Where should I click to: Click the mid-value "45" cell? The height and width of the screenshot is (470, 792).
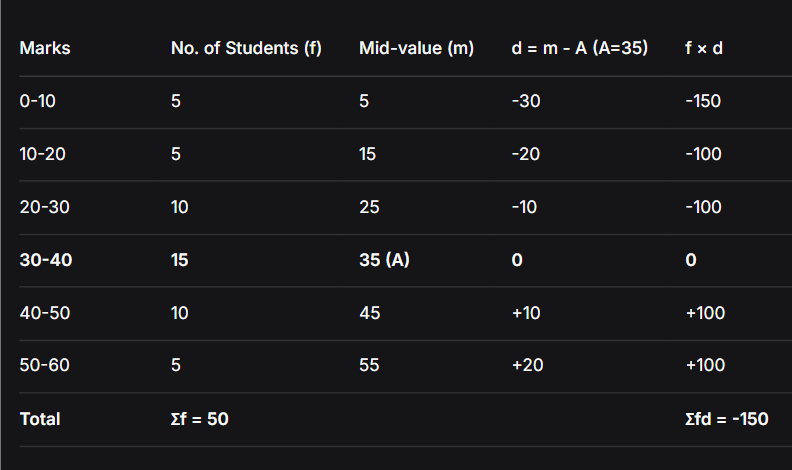(369, 313)
